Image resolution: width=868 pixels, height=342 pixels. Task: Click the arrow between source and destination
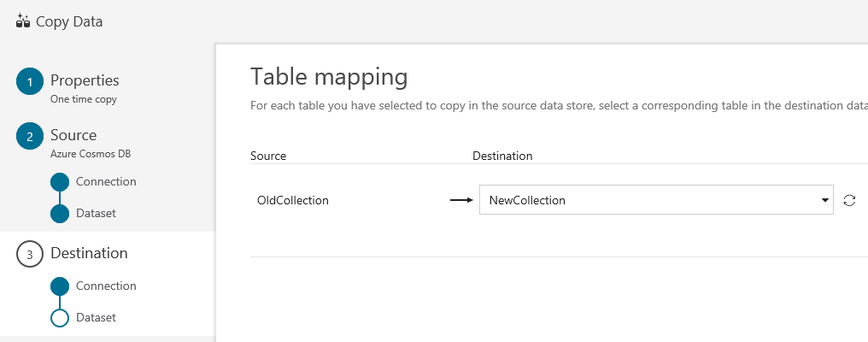(x=461, y=200)
